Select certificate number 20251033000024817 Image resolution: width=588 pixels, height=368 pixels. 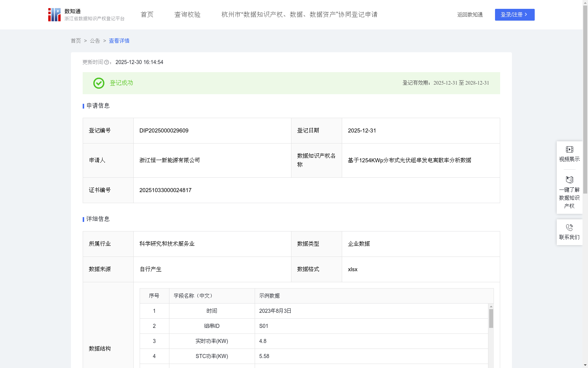(165, 190)
